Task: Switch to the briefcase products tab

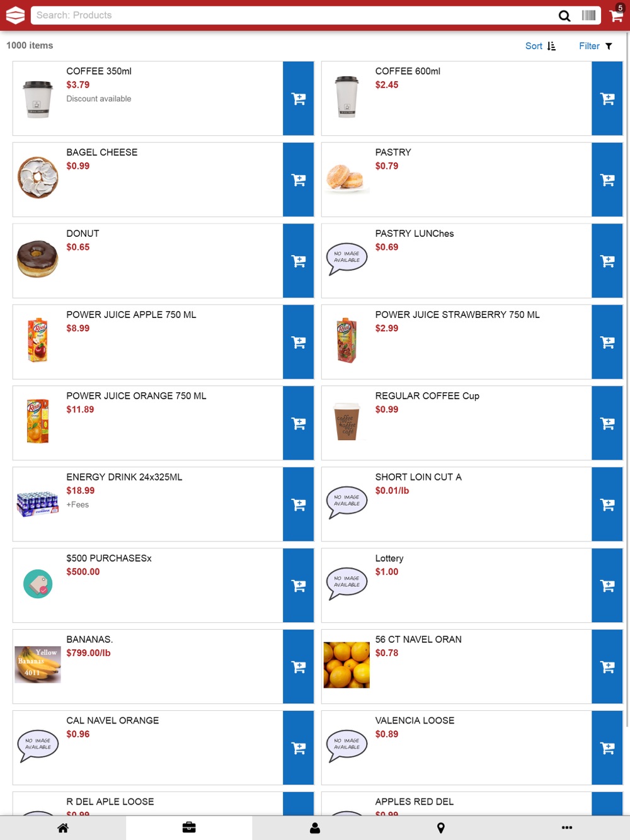Action: (x=189, y=827)
